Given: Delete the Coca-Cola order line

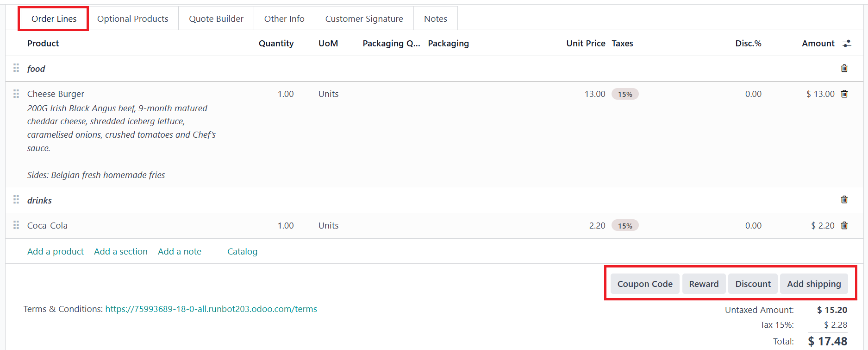Looking at the screenshot, I should click(844, 226).
